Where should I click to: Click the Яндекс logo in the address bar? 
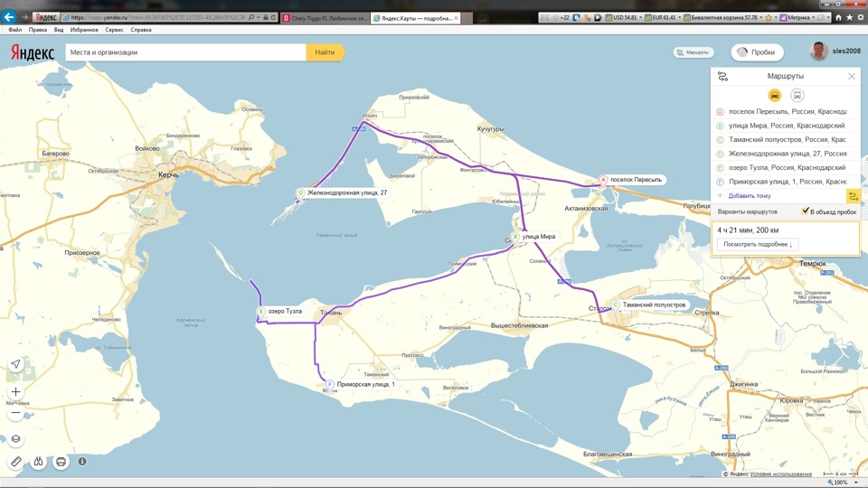click(x=46, y=18)
